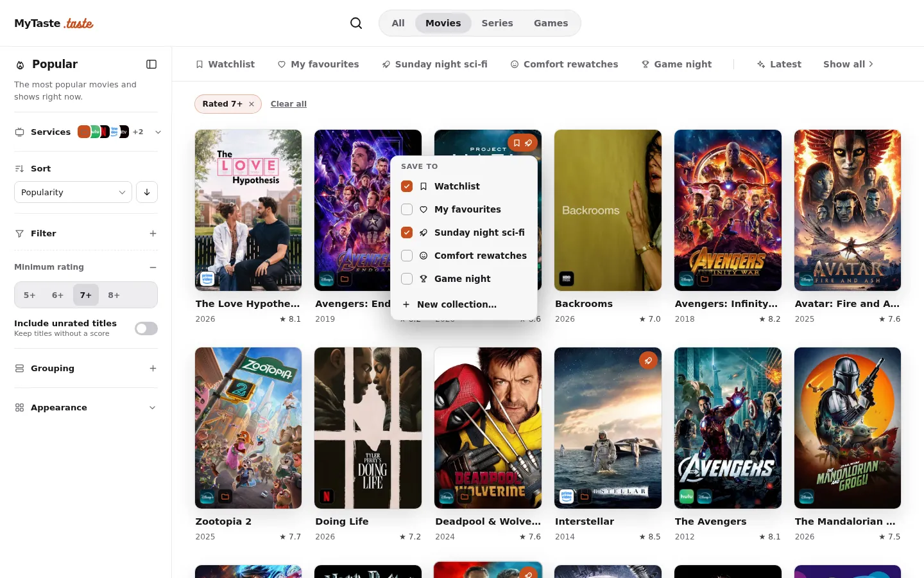Click the Popular flame icon
This screenshot has width=924, height=578.
point(20,65)
